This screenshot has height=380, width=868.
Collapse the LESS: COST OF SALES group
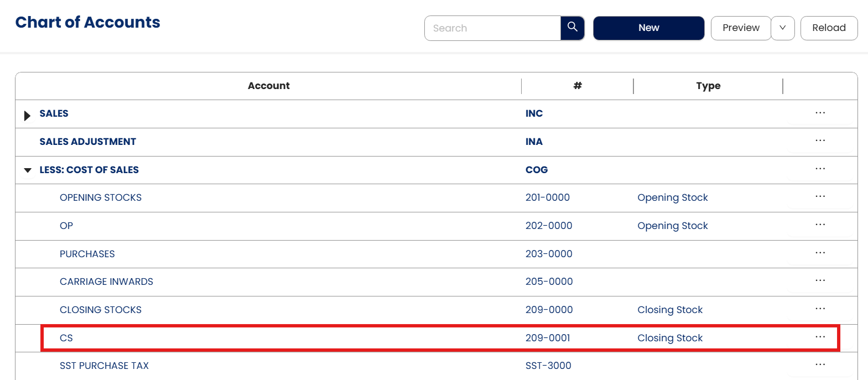(28, 170)
